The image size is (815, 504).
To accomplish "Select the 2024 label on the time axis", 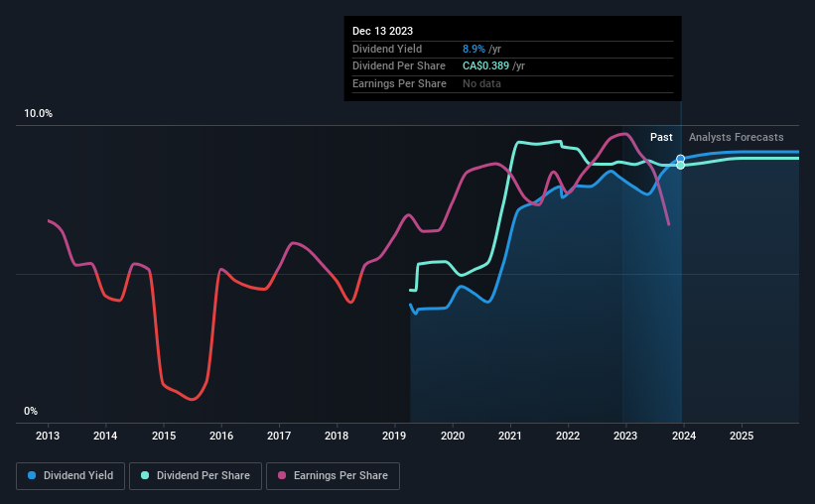I will (x=684, y=436).
